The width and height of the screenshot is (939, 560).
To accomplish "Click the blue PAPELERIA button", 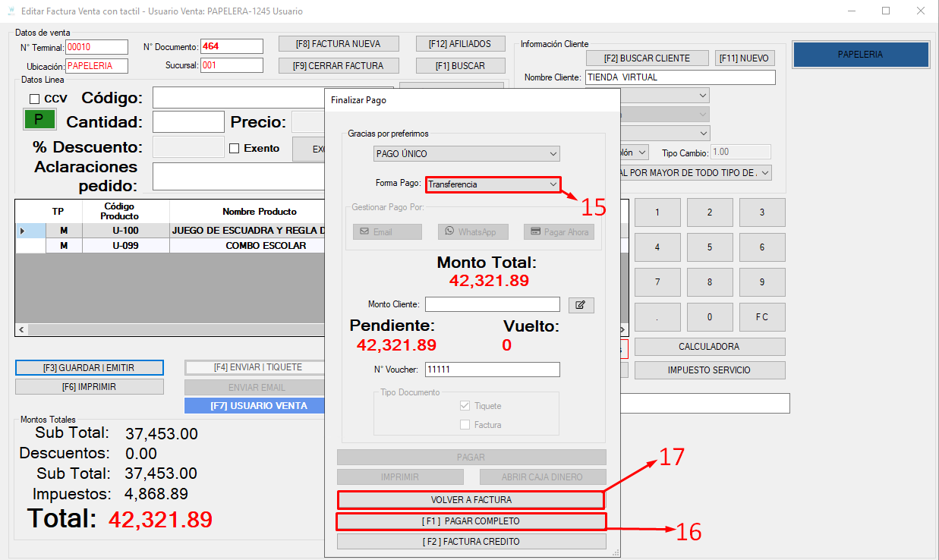I will click(x=860, y=55).
